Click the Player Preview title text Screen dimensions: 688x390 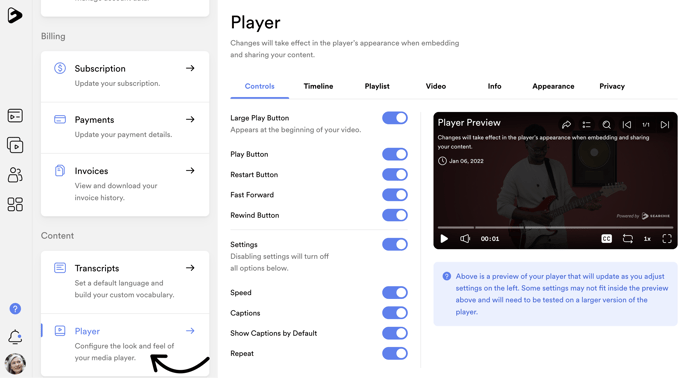469,123
